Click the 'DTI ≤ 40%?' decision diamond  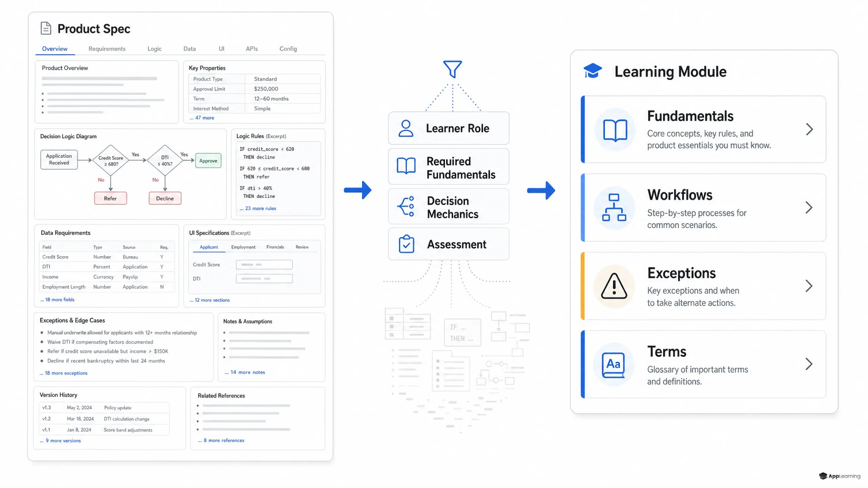pos(165,160)
